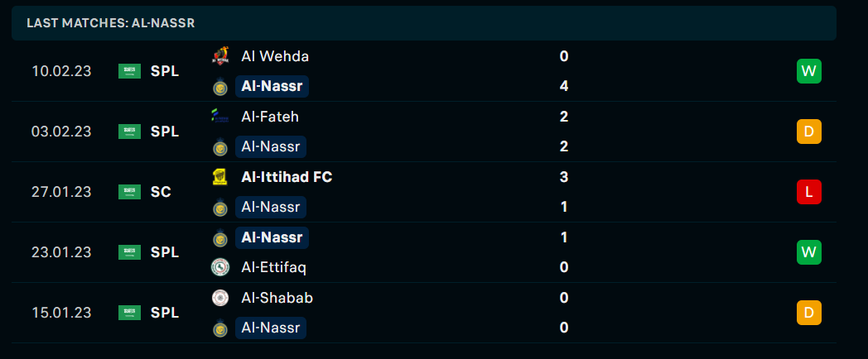Click SC competition label
868x359 pixels.
[x=161, y=192]
